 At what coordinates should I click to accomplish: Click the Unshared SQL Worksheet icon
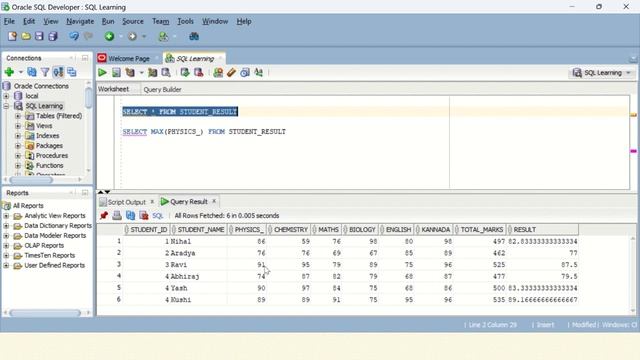(218, 73)
